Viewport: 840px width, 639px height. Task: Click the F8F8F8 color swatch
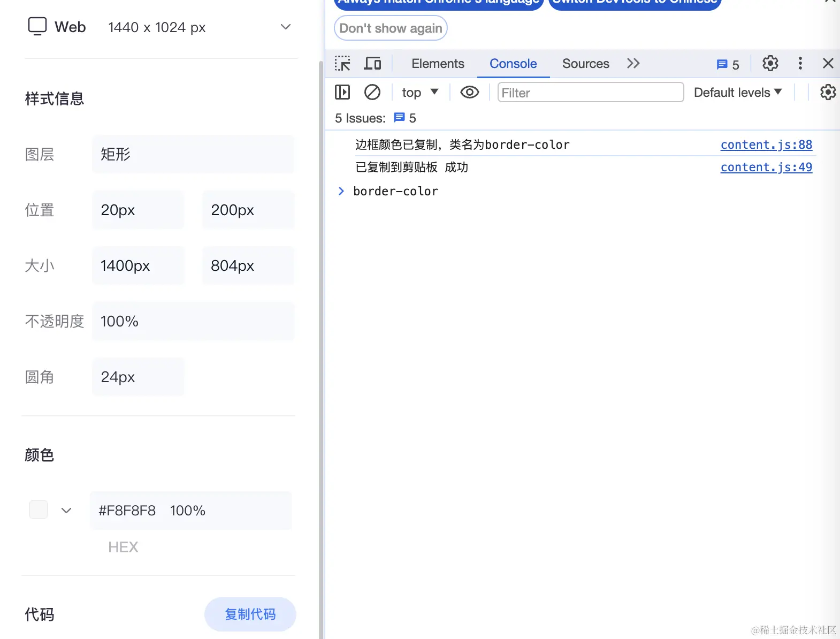click(x=39, y=509)
